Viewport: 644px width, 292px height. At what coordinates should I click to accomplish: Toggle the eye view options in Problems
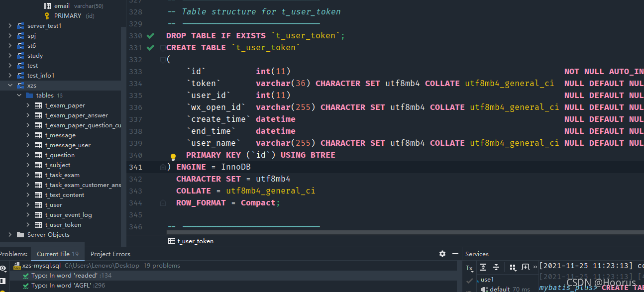(3, 268)
